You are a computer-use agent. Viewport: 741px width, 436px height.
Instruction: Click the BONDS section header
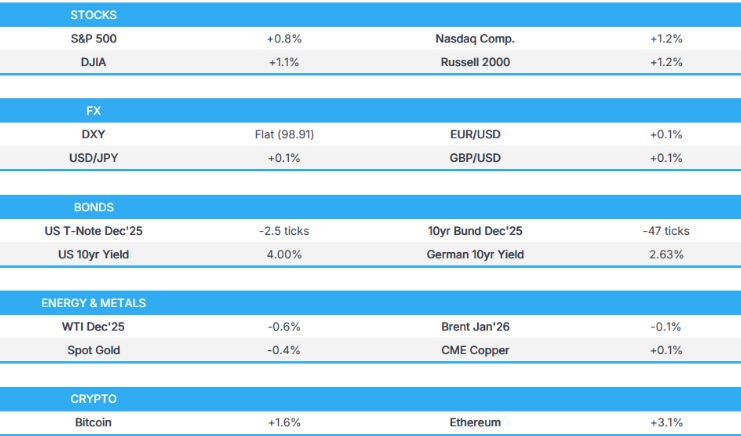(93, 207)
